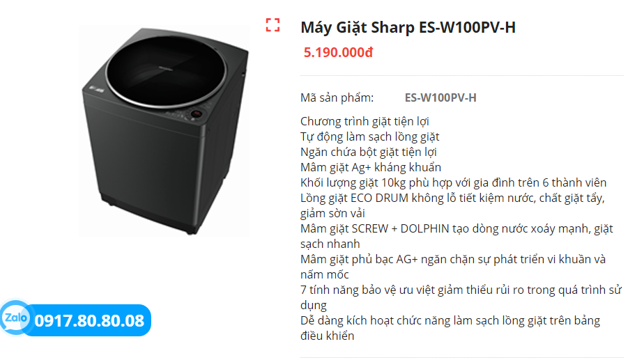This screenshot has width=644, height=360.
Task: Select the Khối lượng giặt 10kg description
Action: point(454,182)
